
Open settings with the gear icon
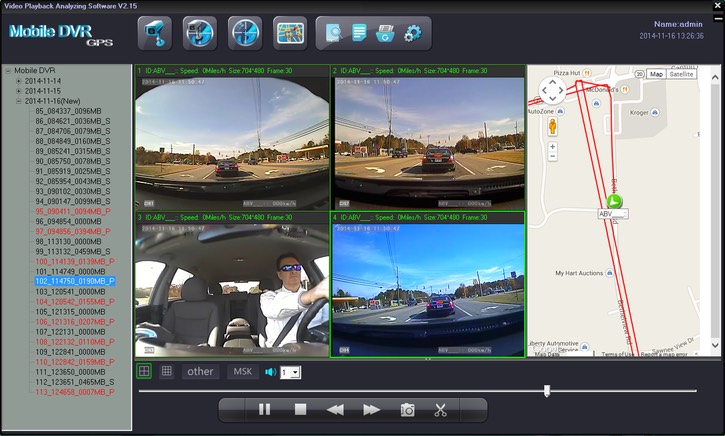tap(412, 34)
